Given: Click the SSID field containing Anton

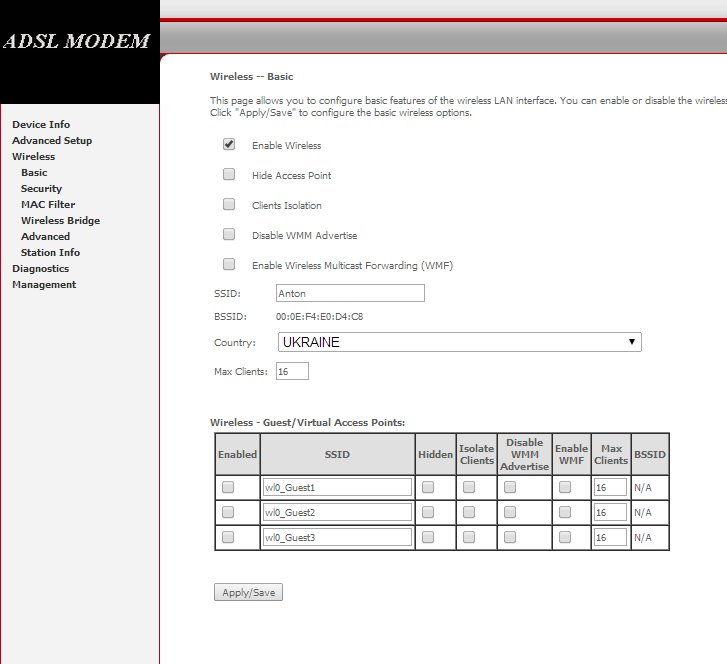Looking at the screenshot, I should click(349, 293).
